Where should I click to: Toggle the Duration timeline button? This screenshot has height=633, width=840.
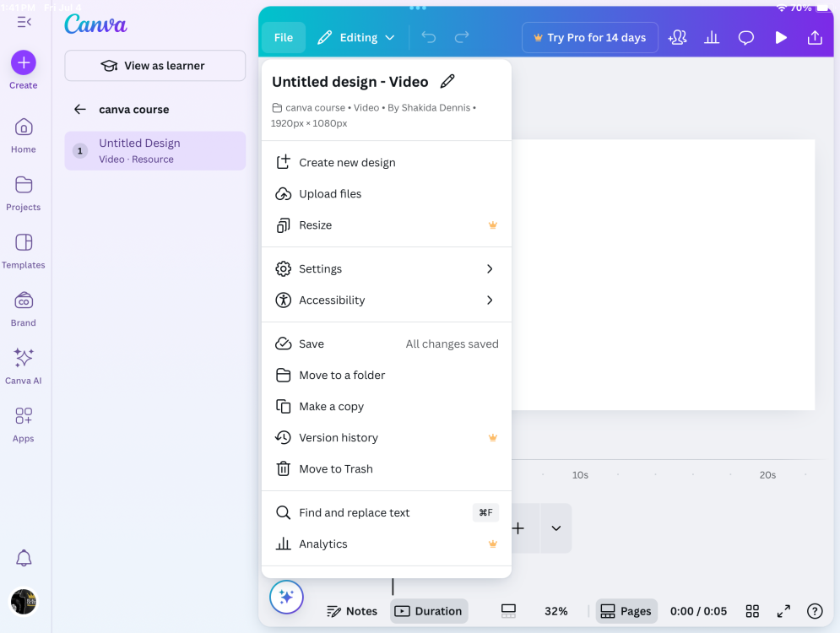click(429, 611)
